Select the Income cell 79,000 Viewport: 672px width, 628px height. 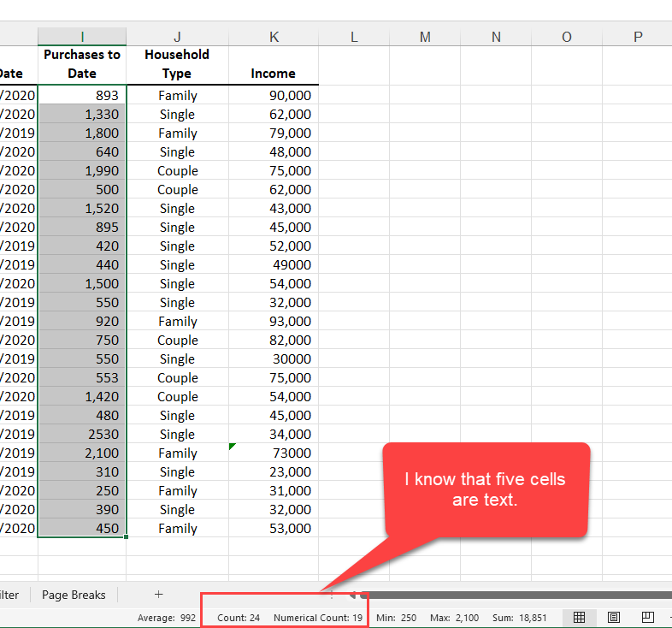[274, 133]
